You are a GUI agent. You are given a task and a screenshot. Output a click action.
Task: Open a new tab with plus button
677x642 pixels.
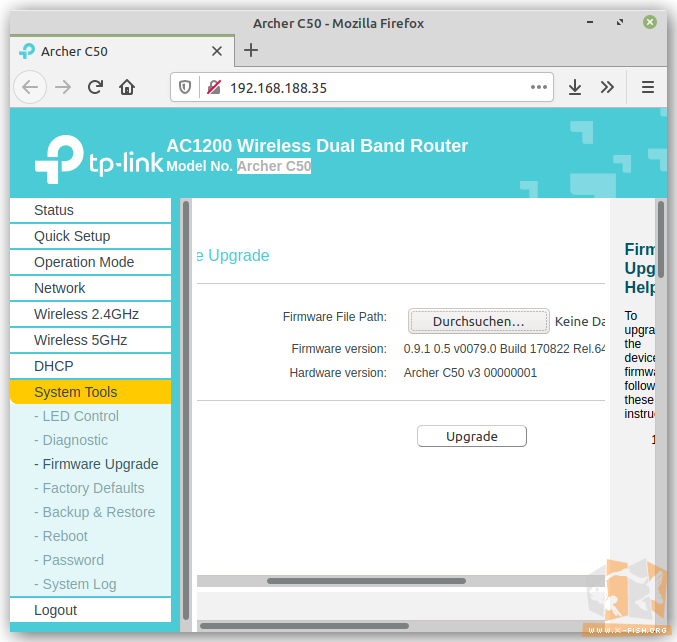point(251,51)
